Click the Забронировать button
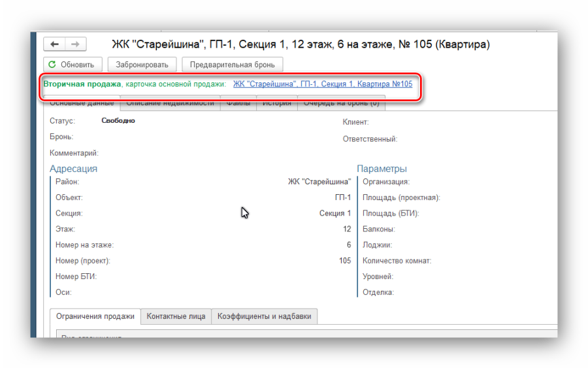 (x=142, y=65)
